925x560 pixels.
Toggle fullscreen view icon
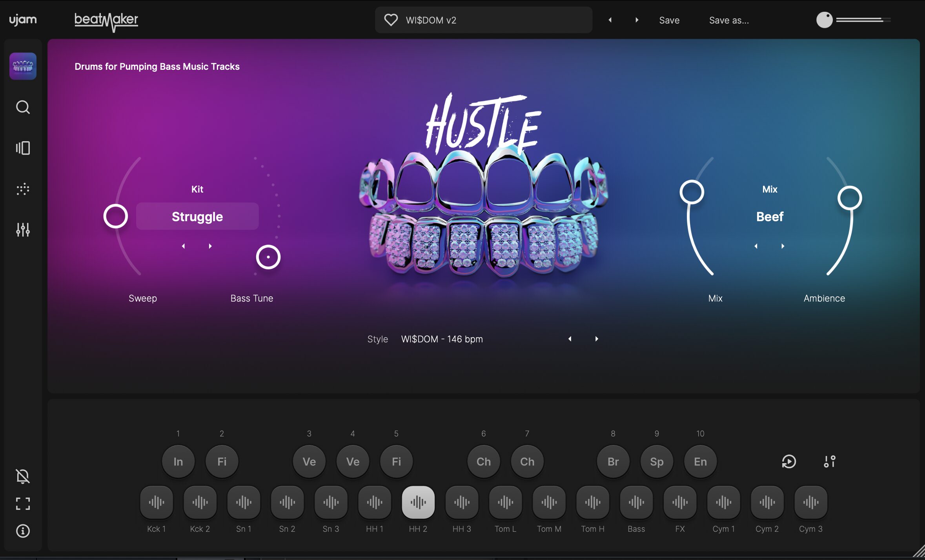23,504
